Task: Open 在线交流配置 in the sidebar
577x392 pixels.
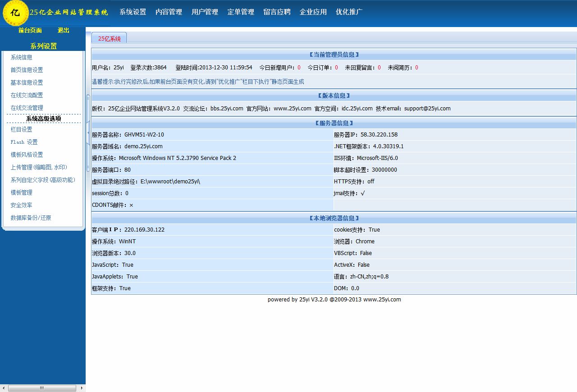Action: [27, 95]
